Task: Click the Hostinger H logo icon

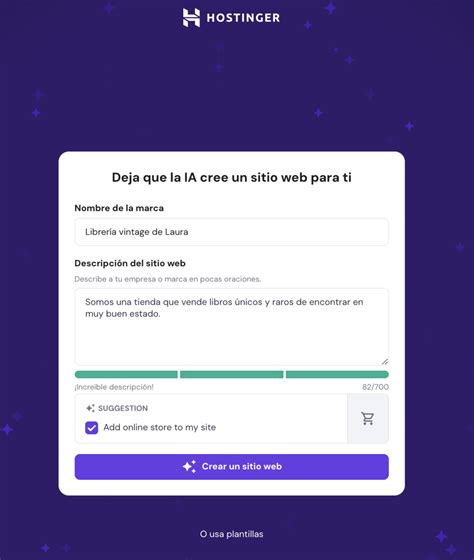Action: click(x=191, y=18)
